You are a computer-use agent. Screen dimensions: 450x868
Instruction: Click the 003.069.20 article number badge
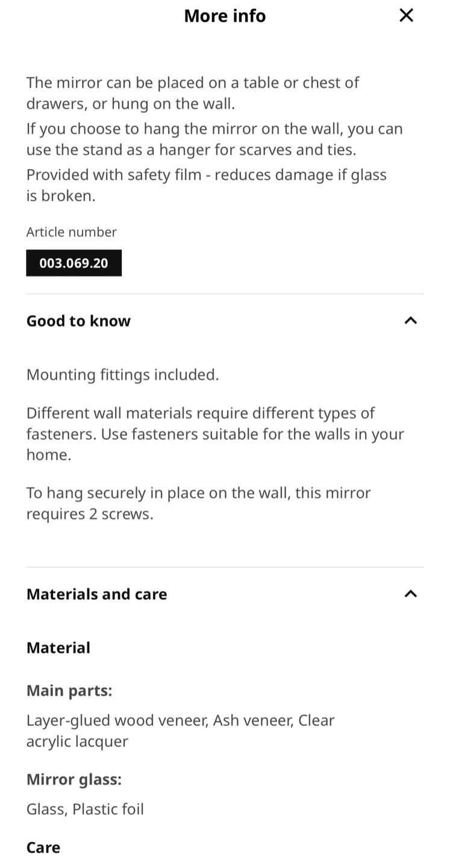73,263
